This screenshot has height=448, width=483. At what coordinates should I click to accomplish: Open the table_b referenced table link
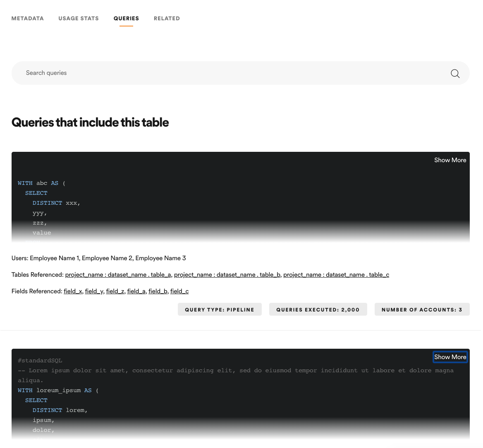(227, 274)
